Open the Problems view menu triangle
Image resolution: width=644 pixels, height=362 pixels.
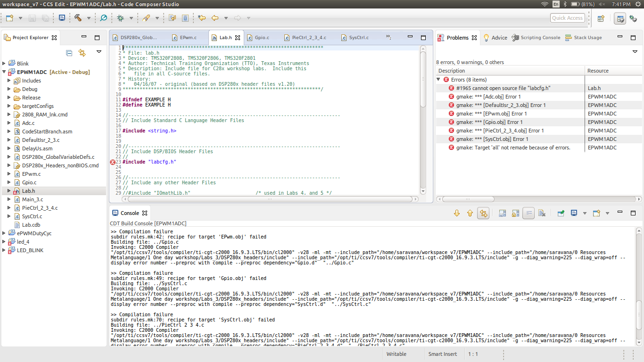click(x=635, y=52)
